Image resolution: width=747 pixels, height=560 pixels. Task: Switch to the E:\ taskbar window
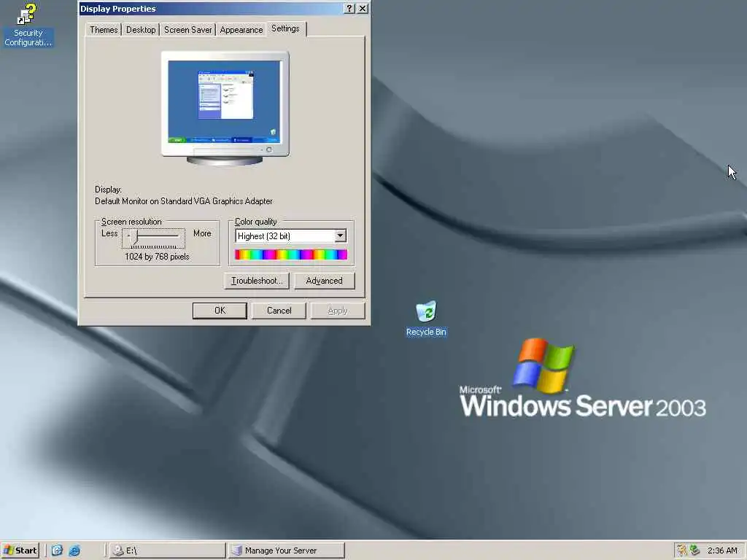(x=167, y=551)
